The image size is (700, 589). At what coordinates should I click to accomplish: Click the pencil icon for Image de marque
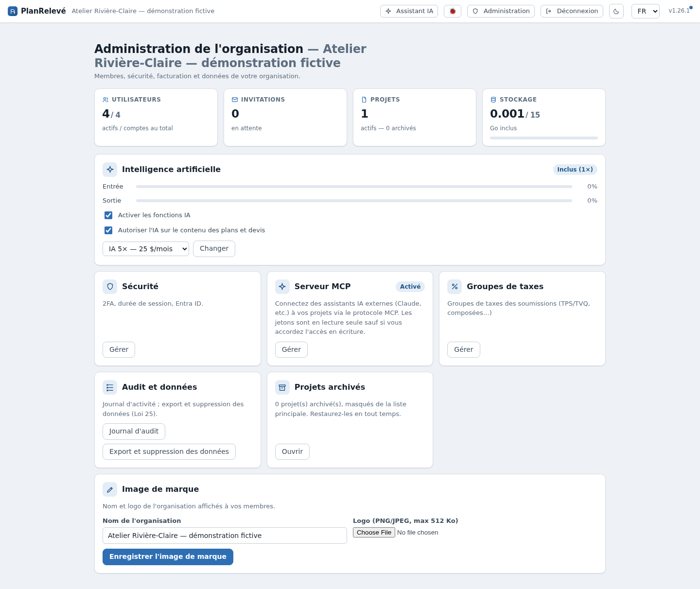[x=110, y=489]
